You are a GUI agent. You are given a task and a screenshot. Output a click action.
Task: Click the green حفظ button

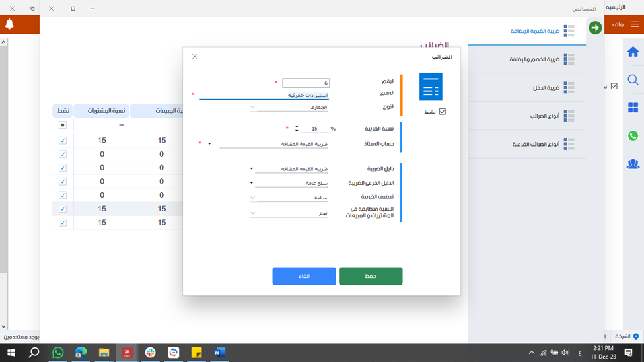coord(371,276)
